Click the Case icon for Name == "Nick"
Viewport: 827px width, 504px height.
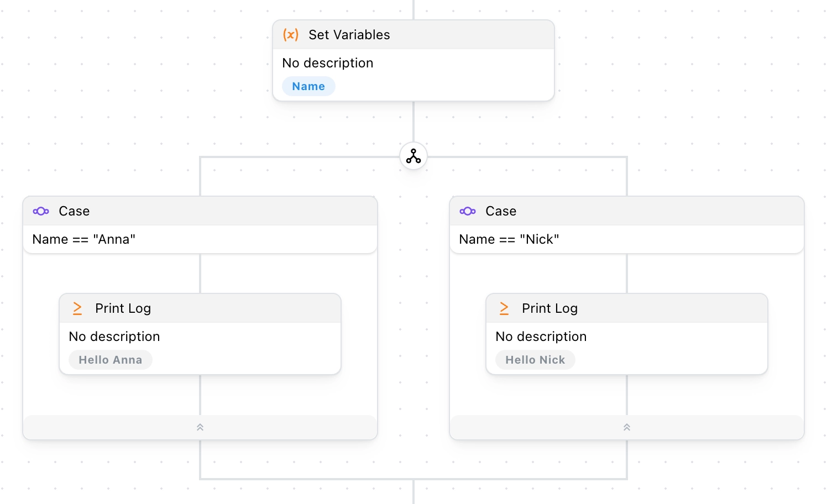(468, 211)
